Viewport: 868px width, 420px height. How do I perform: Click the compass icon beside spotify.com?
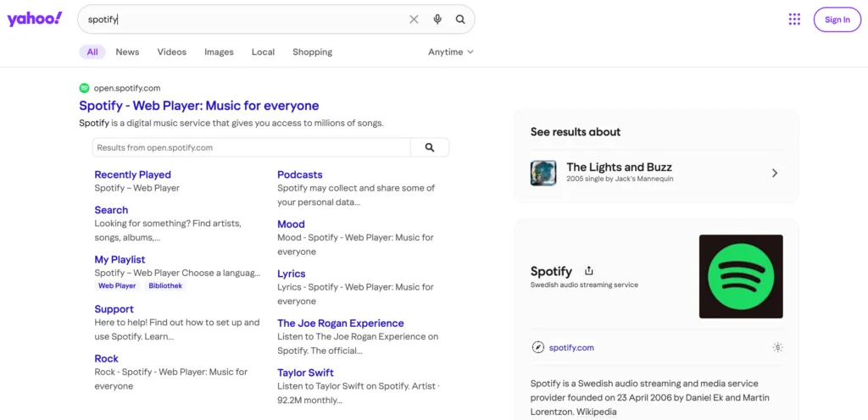point(537,348)
